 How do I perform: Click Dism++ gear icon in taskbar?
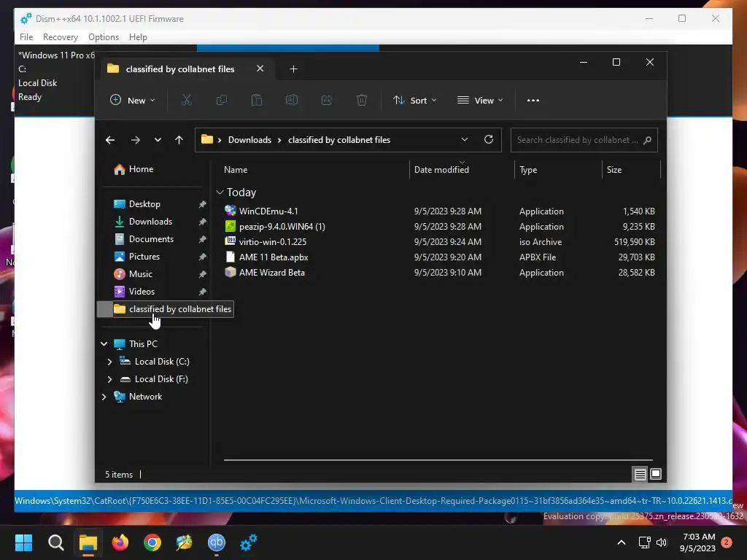[248, 542]
